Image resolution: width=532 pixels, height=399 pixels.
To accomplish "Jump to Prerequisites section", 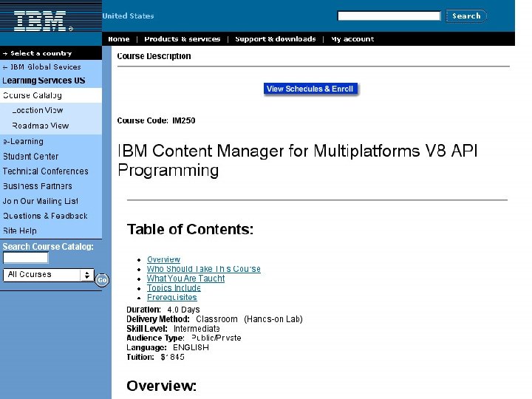I will pos(171,297).
